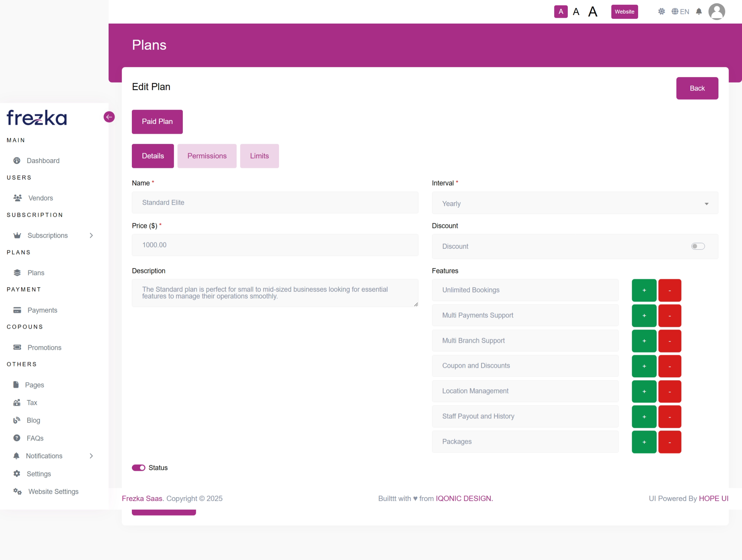Open the Dashboard sidebar item

(x=43, y=161)
